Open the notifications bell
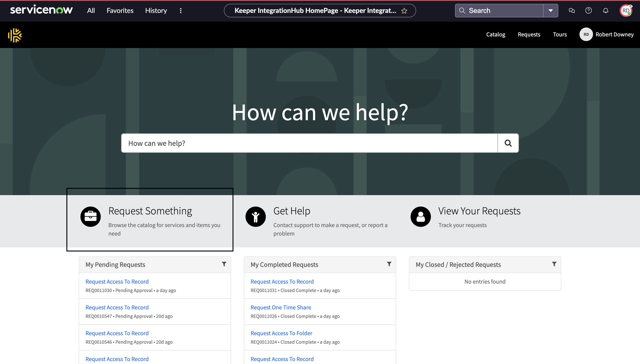 [606, 11]
